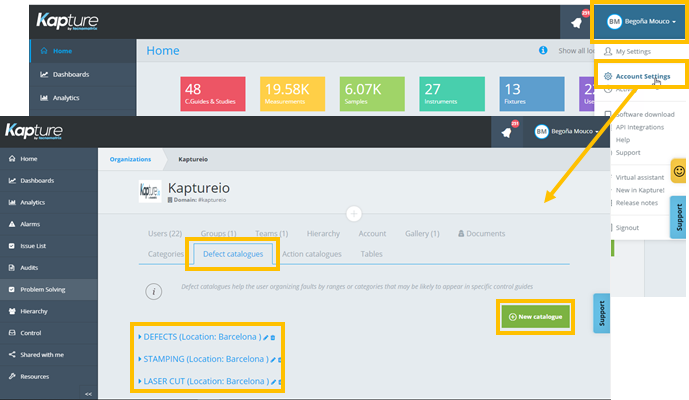
Task: Select My Settings in the user menu
Action: (x=633, y=51)
